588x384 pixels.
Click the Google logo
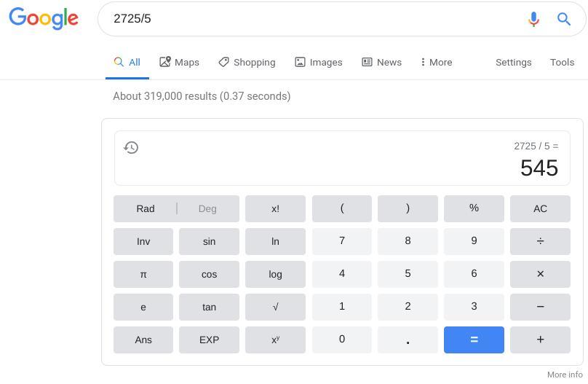coord(44,19)
